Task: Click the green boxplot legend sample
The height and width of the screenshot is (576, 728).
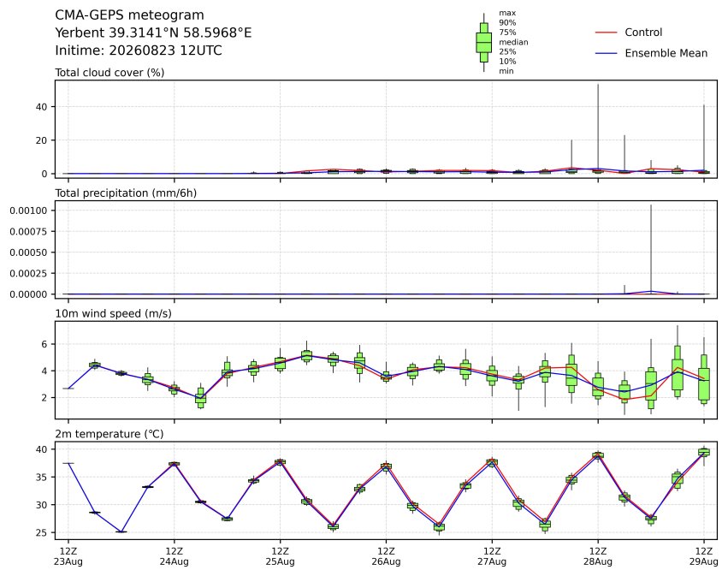Action: 484,42
